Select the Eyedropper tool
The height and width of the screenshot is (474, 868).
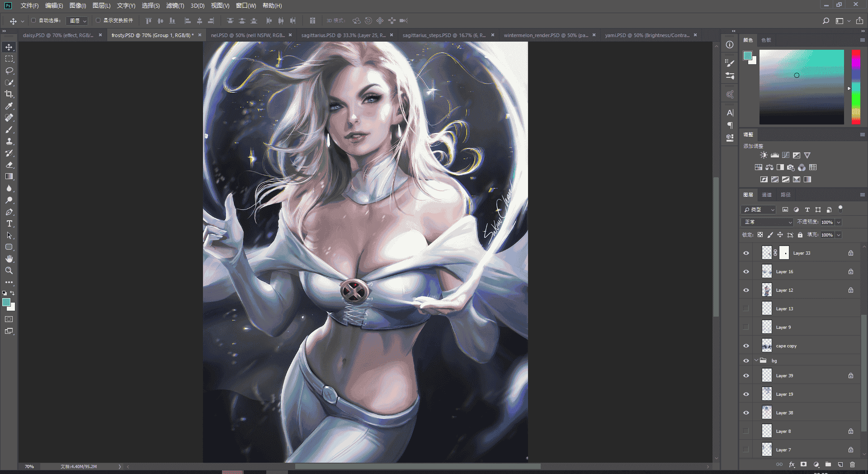tap(9, 106)
